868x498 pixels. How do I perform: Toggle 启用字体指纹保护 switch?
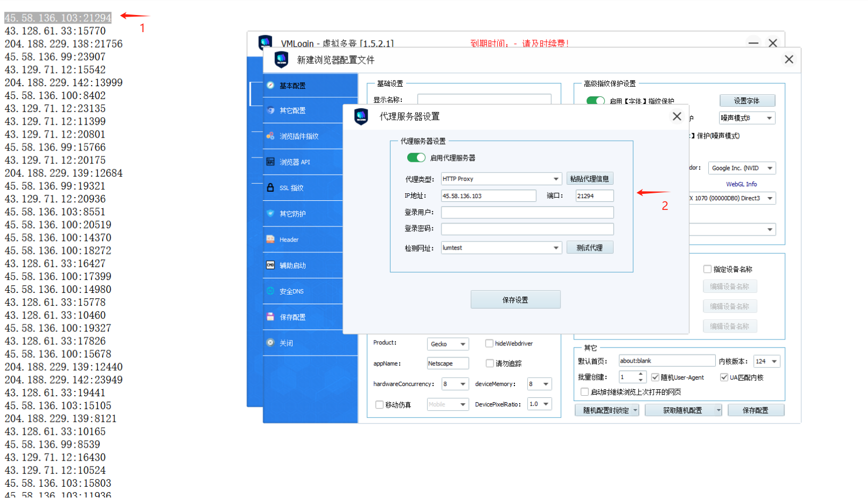pos(595,100)
